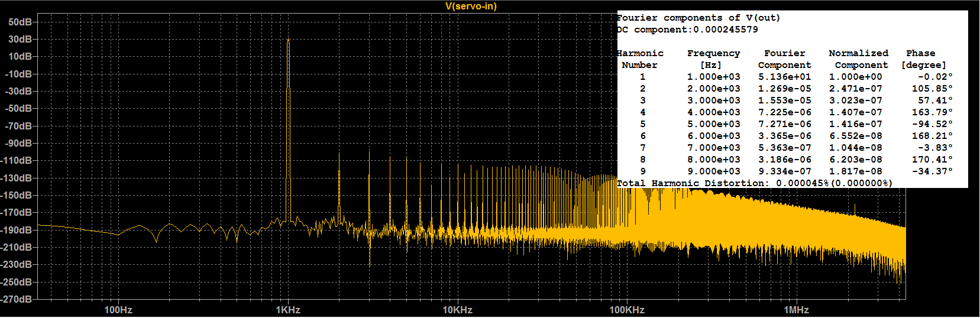Click the phase value -34.37°
The image size is (980, 318).
(x=933, y=171)
